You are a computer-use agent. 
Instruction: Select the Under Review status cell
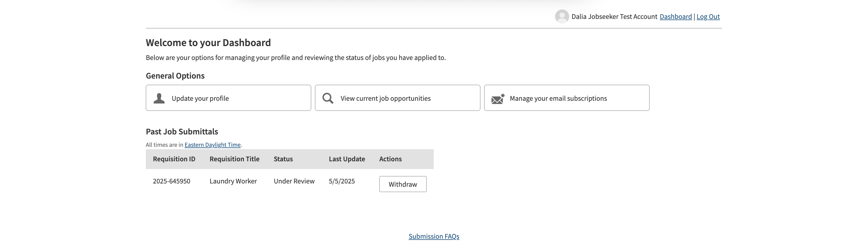(294, 181)
